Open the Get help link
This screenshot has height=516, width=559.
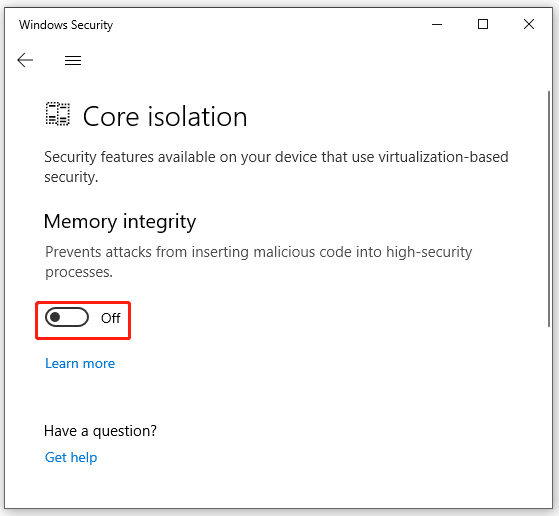pyautogui.click(x=71, y=457)
